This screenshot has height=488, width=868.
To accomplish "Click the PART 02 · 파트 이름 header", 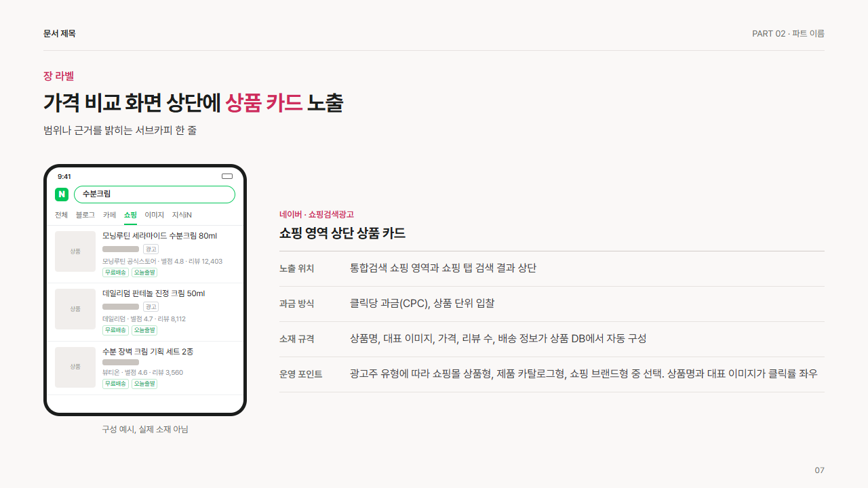I will (788, 33).
